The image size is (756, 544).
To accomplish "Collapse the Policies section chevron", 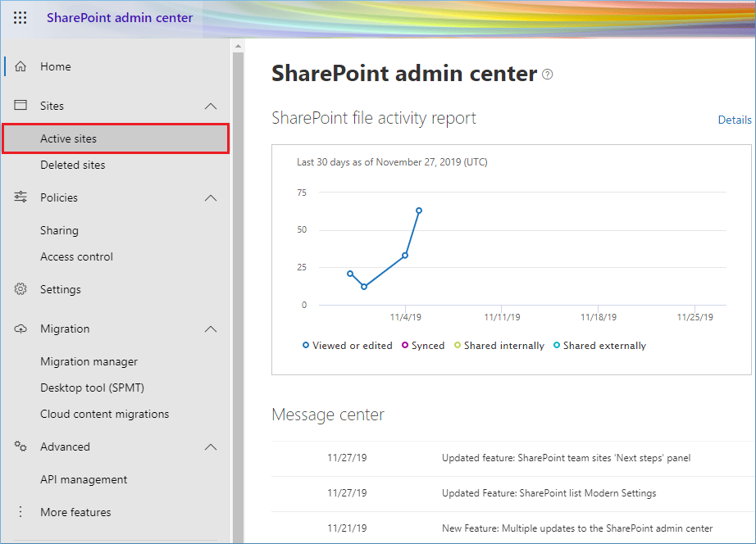I will pos(211,198).
